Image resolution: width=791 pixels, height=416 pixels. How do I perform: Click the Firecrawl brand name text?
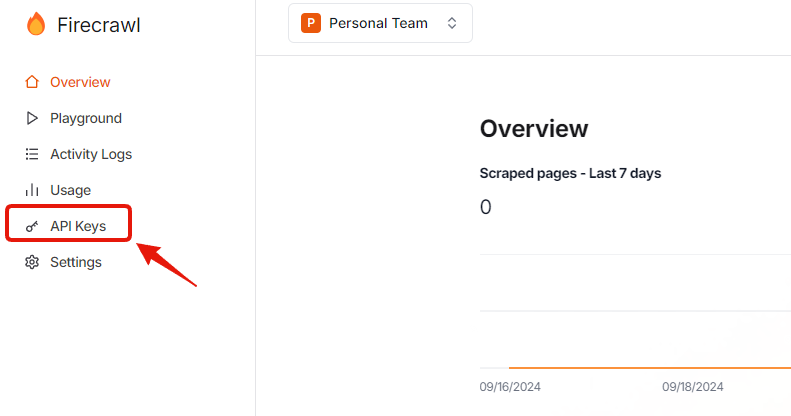tap(99, 25)
